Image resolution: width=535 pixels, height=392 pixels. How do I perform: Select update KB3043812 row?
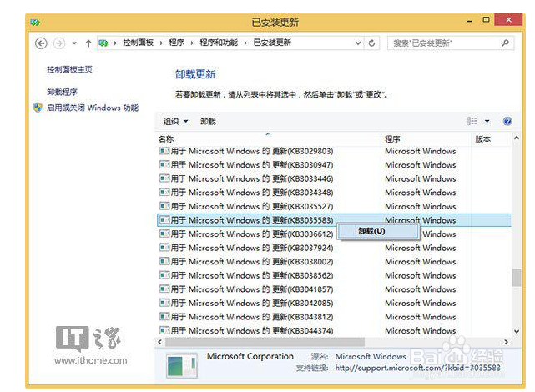[x=335, y=317]
